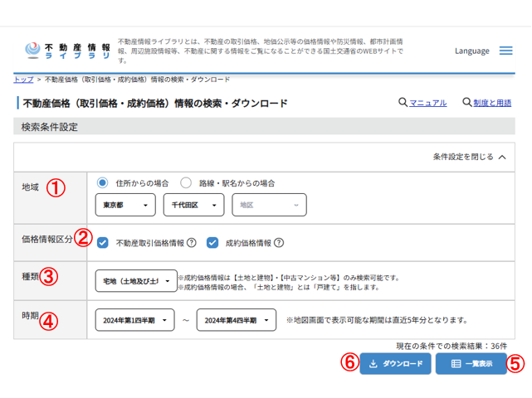Select the 路線・駅名からの場合 radio button
The width and height of the screenshot is (532, 398).
[x=186, y=183]
